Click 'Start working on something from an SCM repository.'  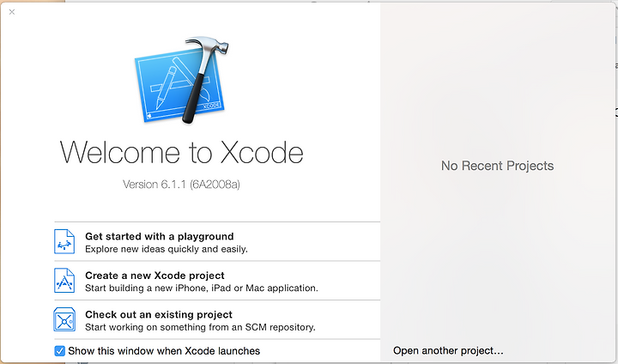point(200,327)
